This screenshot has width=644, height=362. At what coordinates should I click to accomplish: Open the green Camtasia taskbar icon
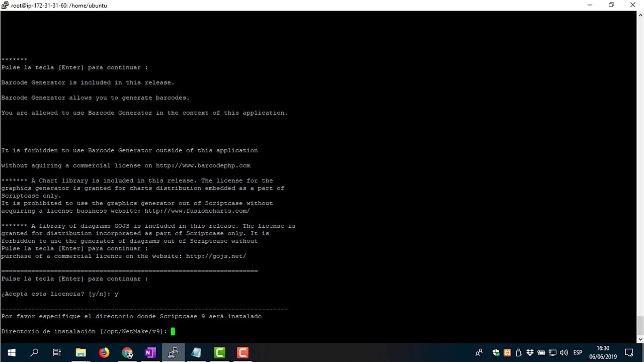[219, 352]
